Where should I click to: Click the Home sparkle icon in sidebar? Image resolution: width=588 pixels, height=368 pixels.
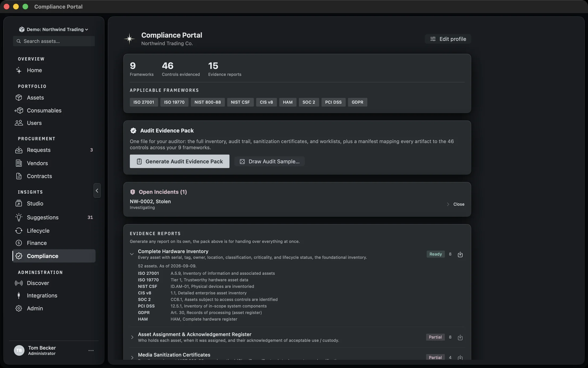[x=19, y=70]
